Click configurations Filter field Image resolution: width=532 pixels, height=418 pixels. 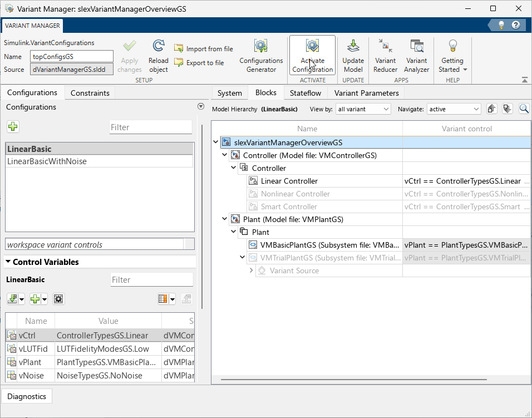(151, 127)
